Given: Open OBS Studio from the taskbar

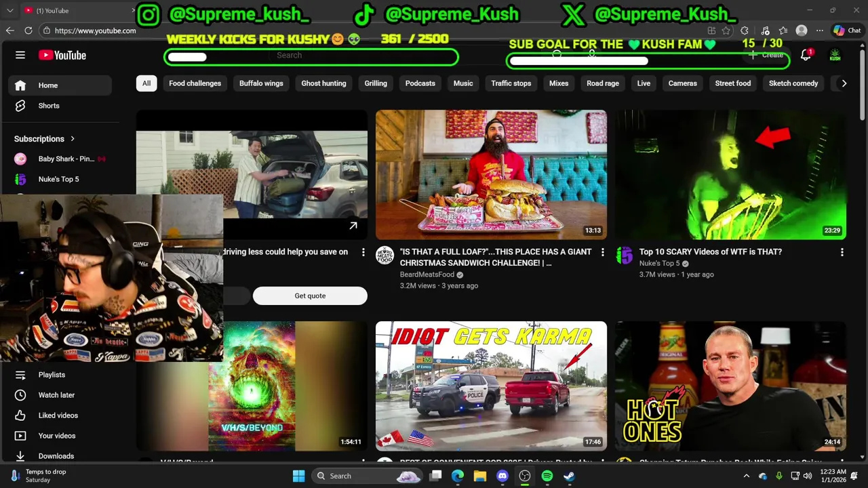Looking at the screenshot, I should point(525,476).
